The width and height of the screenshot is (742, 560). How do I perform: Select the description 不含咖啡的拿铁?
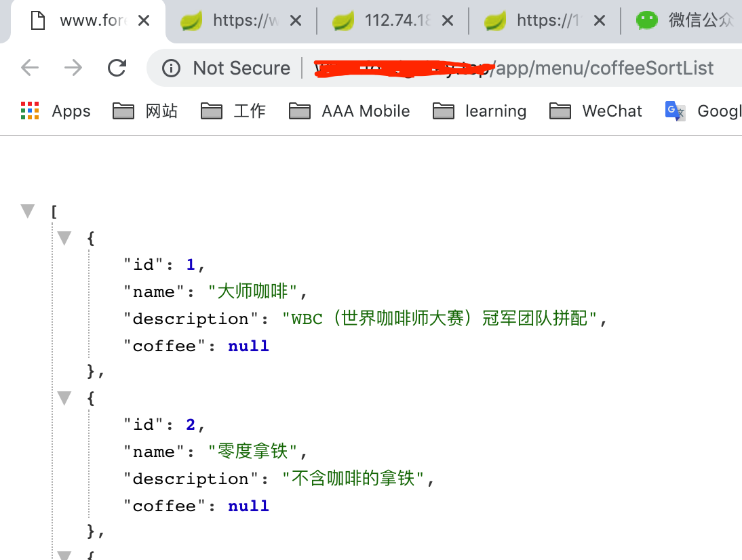[x=353, y=478]
